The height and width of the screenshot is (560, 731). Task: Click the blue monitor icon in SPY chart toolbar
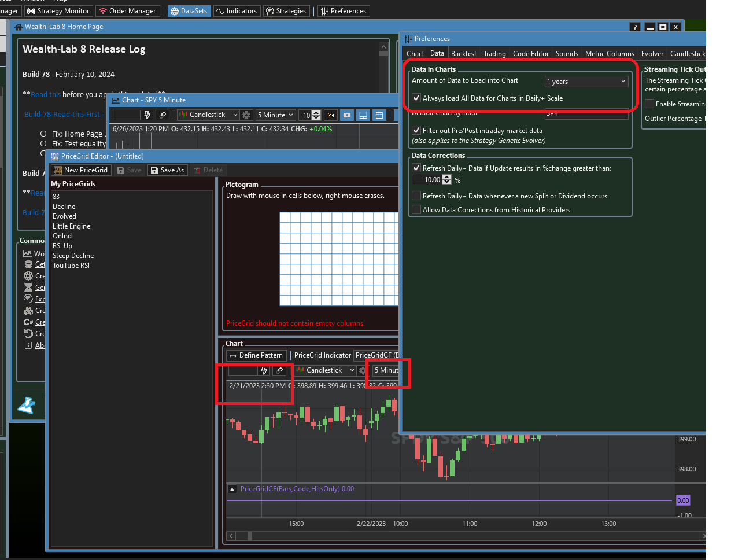click(x=363, y=115)
